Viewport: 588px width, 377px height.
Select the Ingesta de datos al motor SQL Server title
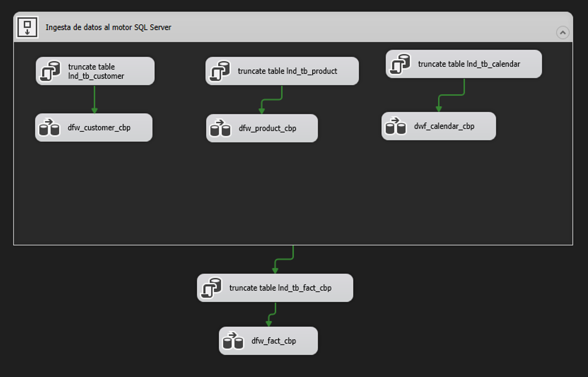(109, 27)
